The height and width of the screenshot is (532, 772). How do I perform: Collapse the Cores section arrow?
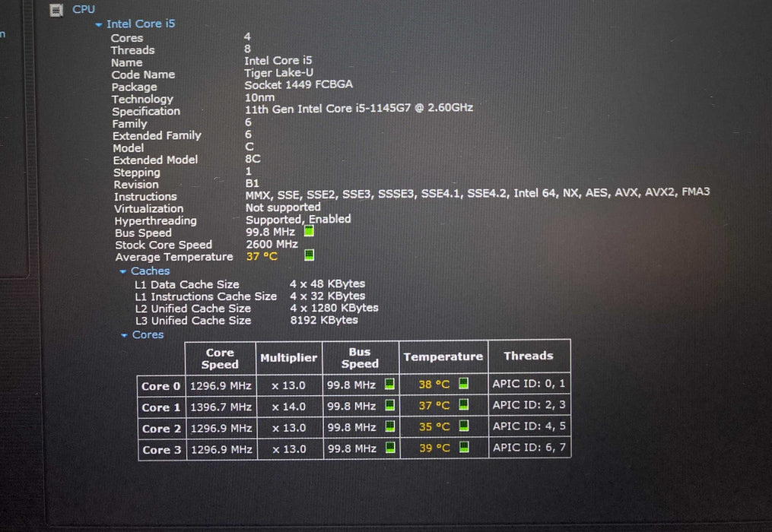coord(124,335)
